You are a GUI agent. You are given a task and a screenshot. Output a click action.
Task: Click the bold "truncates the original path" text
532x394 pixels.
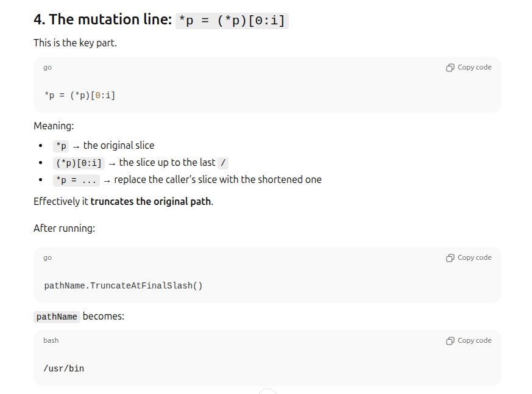point(151,201)
